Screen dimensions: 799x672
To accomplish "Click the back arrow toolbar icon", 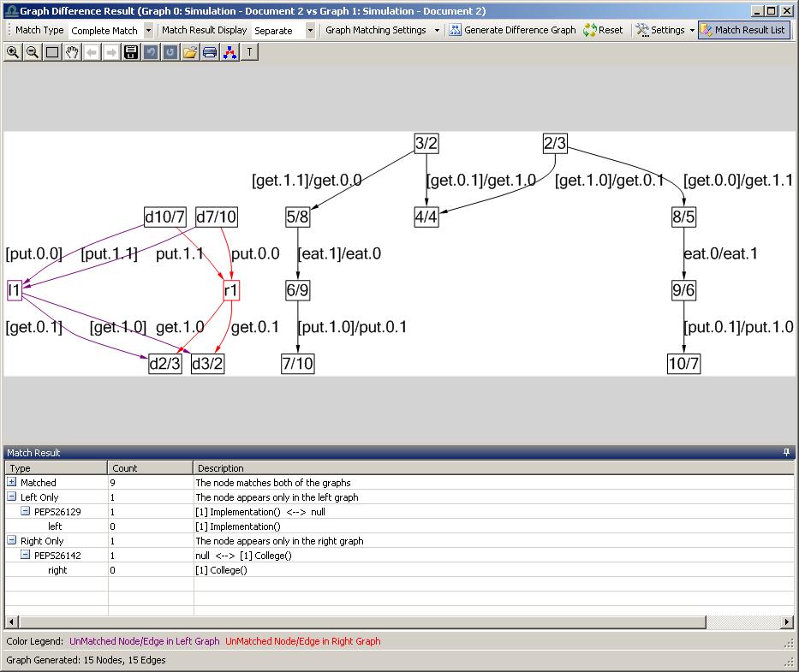I will tap(92, 52).
